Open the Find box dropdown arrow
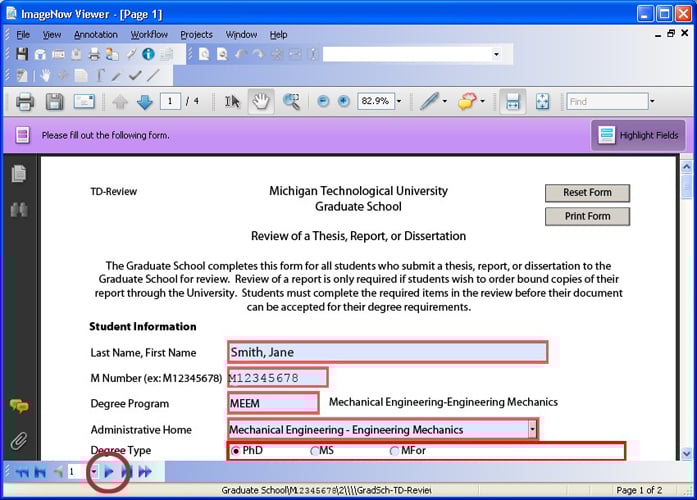Image resolution: width=697 pixels, height=500 pixels. coord(652,101)
